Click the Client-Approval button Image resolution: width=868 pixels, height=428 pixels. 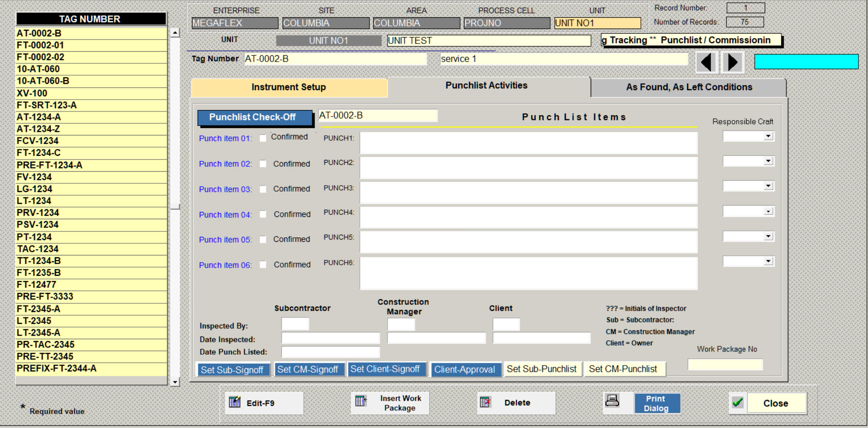[465, 370]
